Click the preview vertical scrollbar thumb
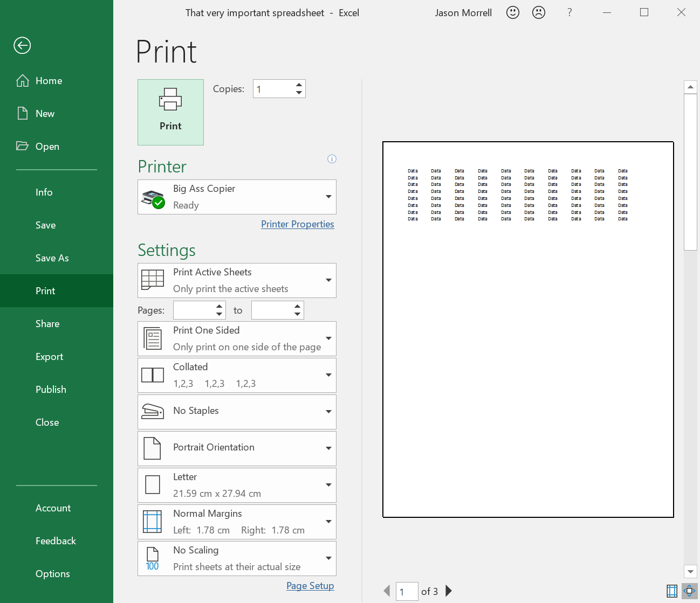700x603 pixels. pos(690,172)
